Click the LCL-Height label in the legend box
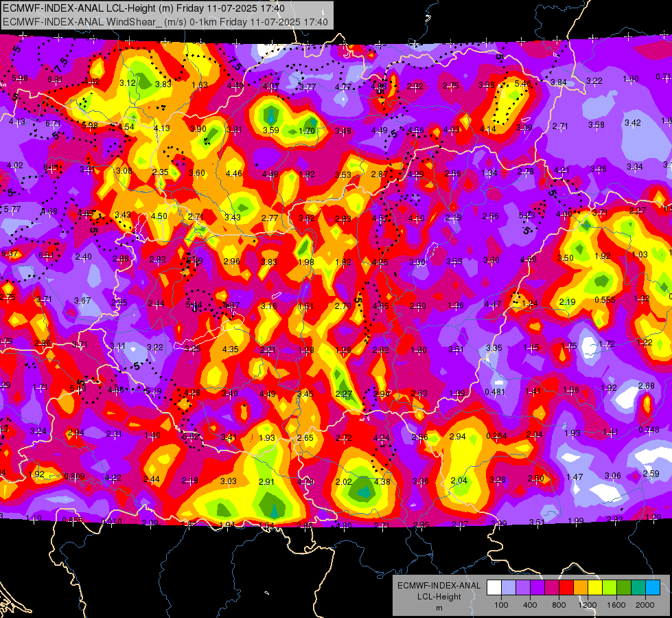Viewport: 672px width, 618px height. (x=439, y=597)
